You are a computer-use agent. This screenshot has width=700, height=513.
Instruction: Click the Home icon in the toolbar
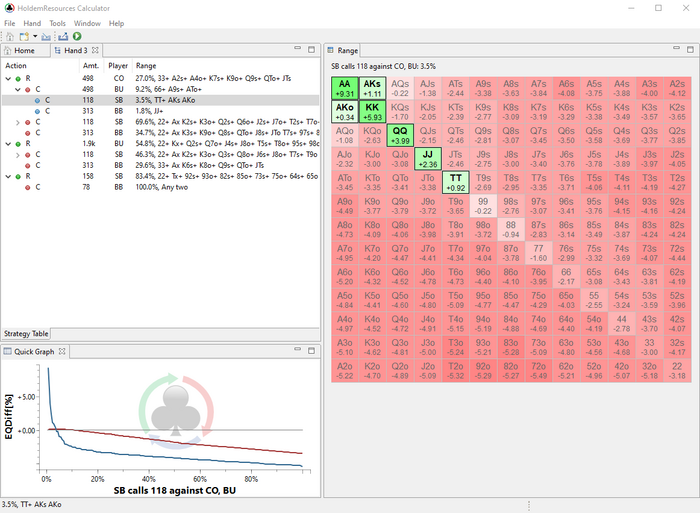click(x=10, y=37)
